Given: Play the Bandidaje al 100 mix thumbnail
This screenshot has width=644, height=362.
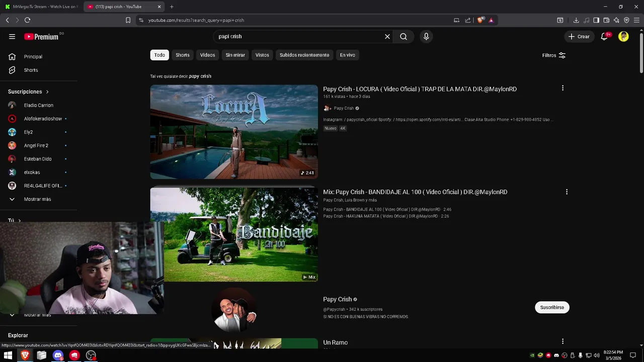Looking at the screenshot, I should (x=234, y=235).
